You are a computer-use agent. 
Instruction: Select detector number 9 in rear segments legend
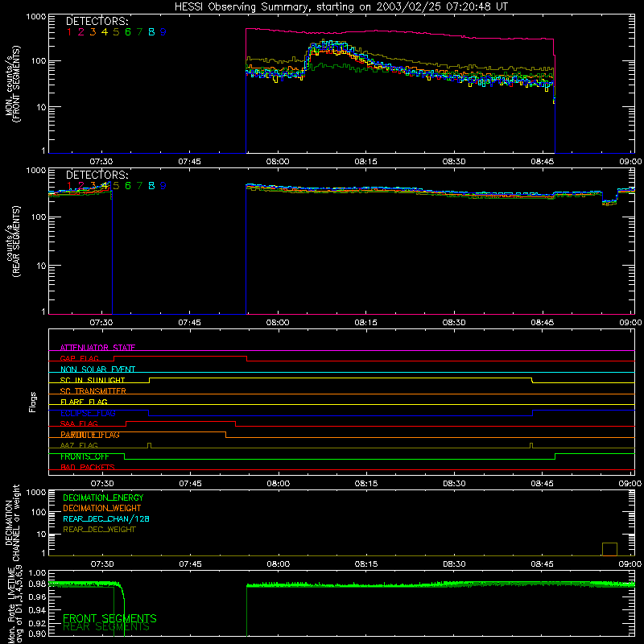pos(163,186)
